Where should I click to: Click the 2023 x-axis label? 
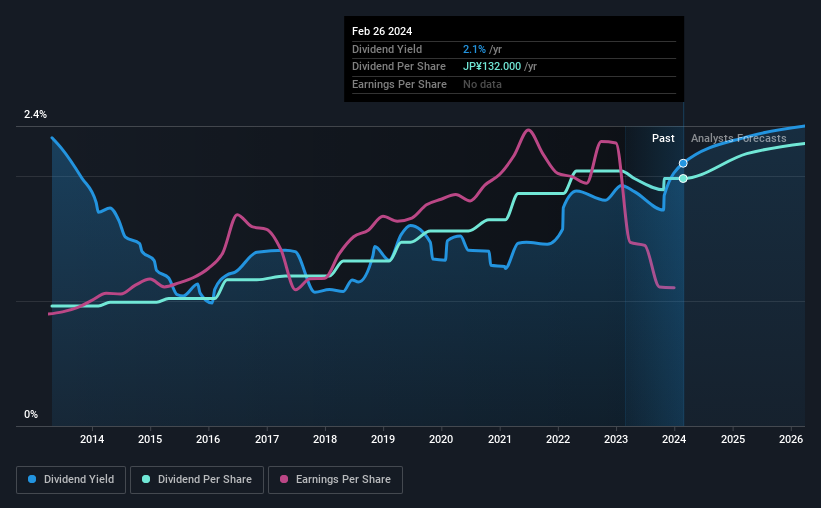click(x=616, y=439)
